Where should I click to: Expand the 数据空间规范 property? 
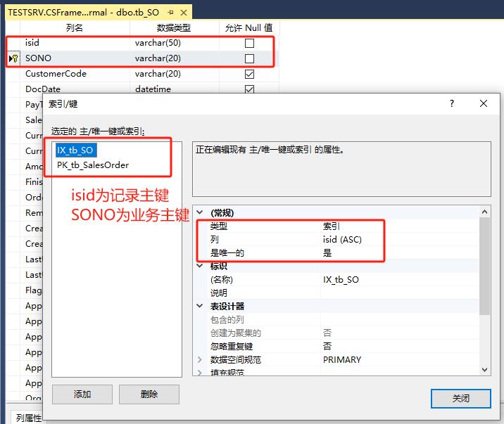pyautogui.click(x=200, y=359)
